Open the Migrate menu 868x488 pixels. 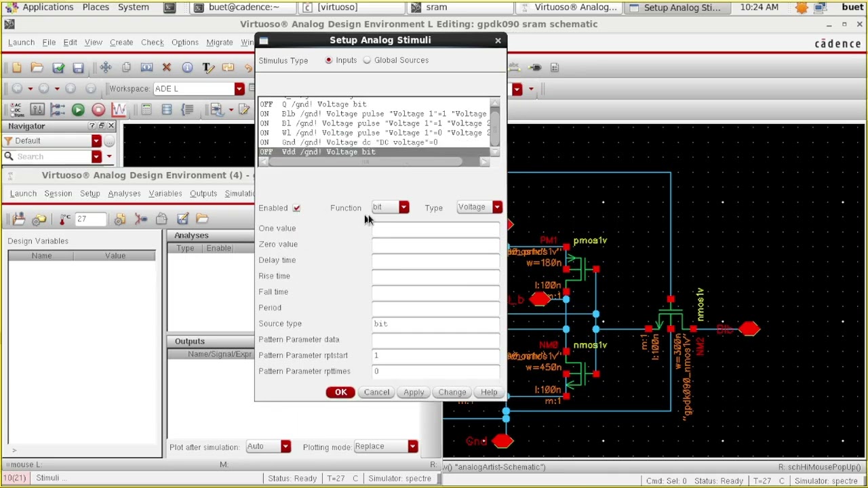pos(220,43)
